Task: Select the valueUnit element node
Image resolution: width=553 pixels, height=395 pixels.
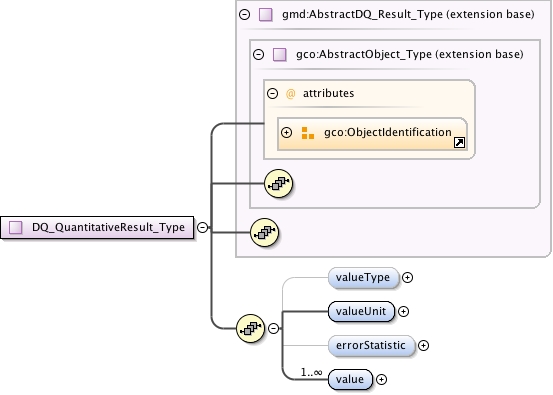Action: [361, 311]
